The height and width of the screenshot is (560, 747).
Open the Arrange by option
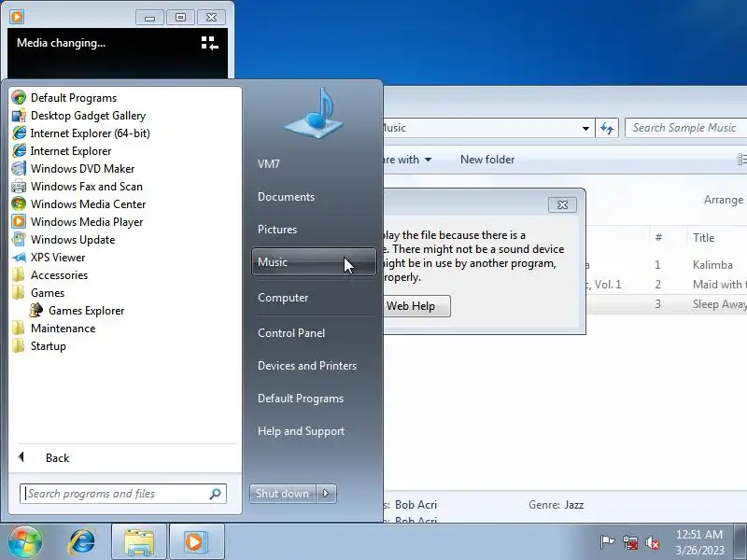(725, 200)
